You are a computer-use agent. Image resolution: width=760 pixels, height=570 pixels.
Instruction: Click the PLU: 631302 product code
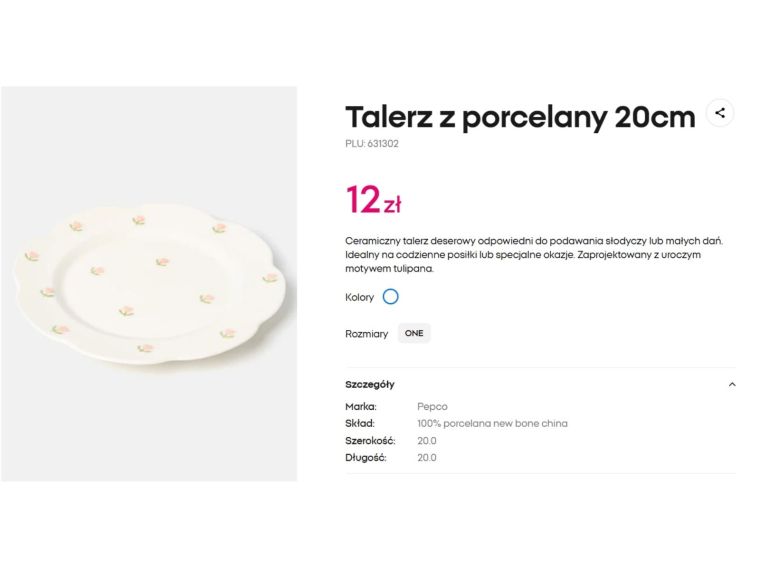(x=372, y=144)
